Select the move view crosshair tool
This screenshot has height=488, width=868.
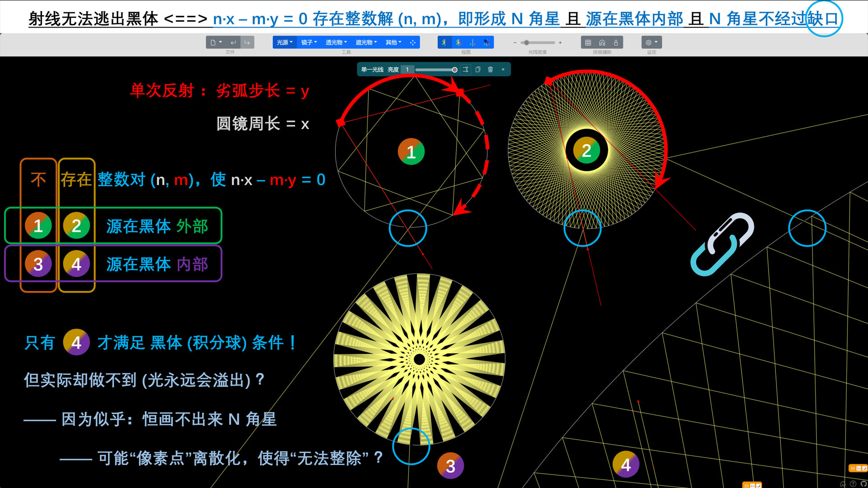click(x=412, y=42)
